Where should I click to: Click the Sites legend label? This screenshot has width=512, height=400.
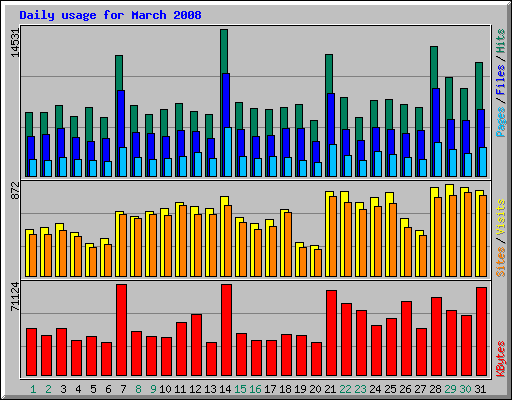point(501,262)
